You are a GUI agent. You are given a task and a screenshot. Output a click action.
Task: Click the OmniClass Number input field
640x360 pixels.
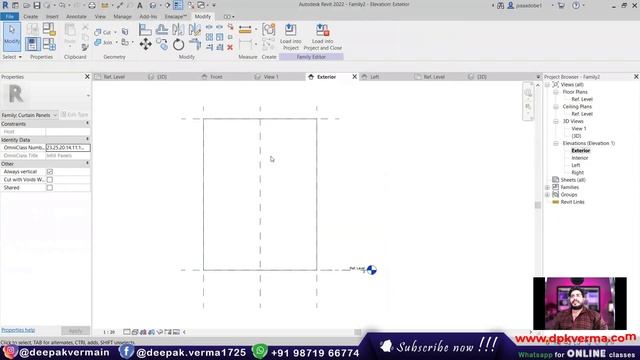68,147
